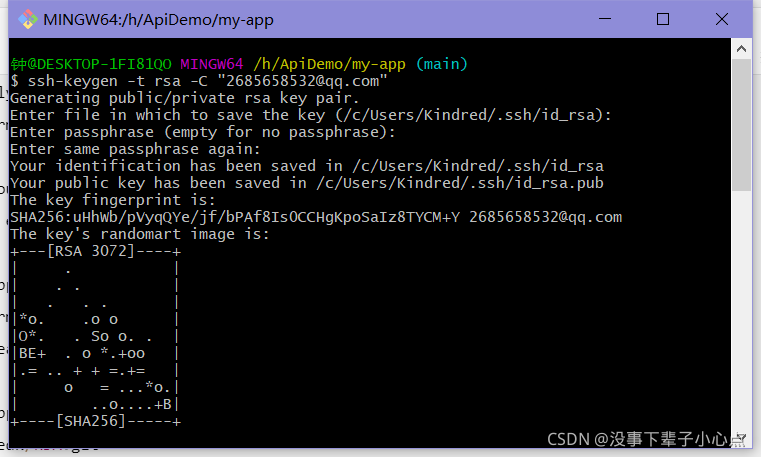The width and height of the screenshot is (761, 457).
Task: Click the MINGW64 text in the prompt
Action: (212, 64)
